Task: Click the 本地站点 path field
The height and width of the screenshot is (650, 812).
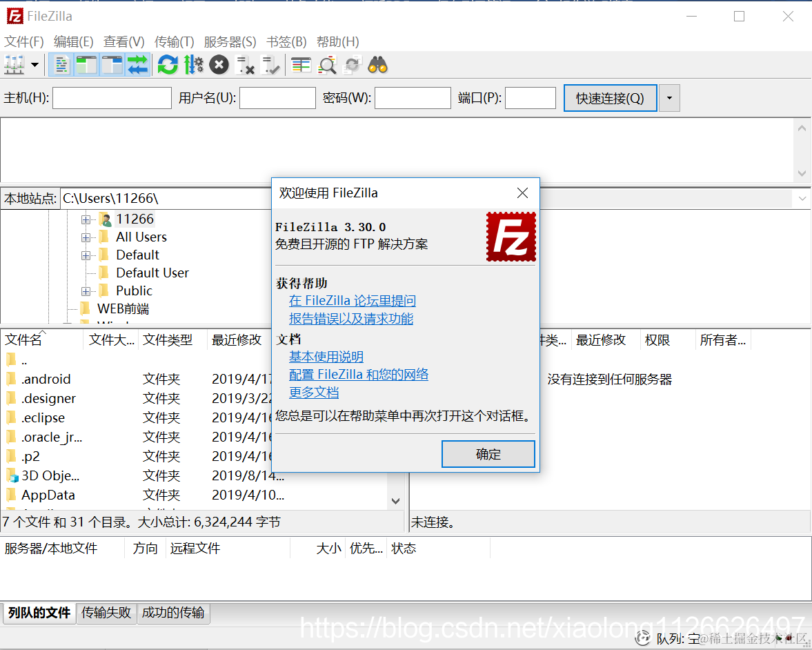Action: [x=166, y=198]
